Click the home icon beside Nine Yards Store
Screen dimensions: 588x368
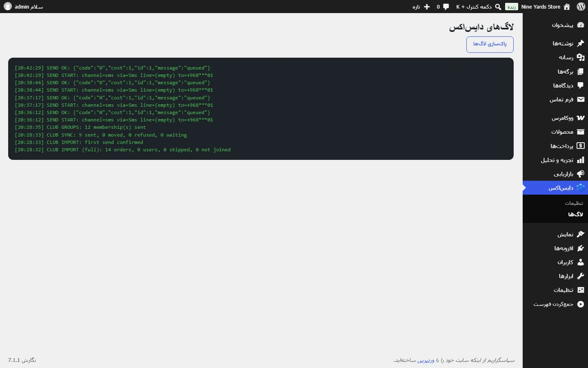pos(567,7)
